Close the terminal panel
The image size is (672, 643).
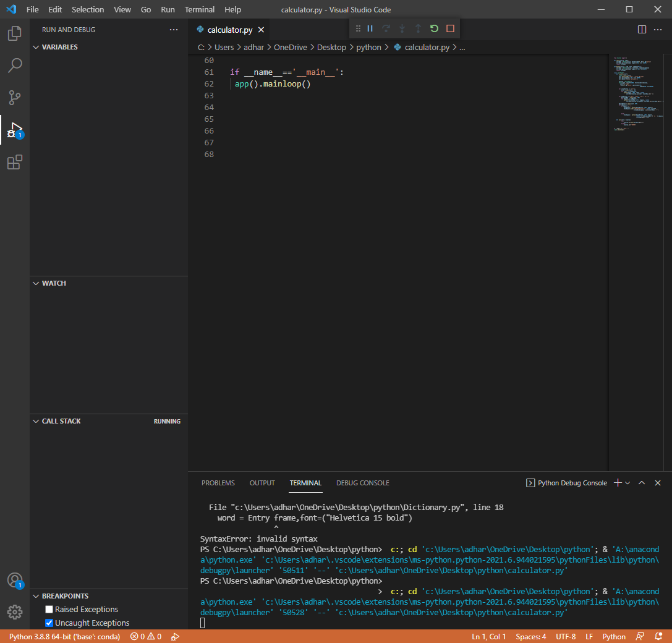tap(658, 483)
